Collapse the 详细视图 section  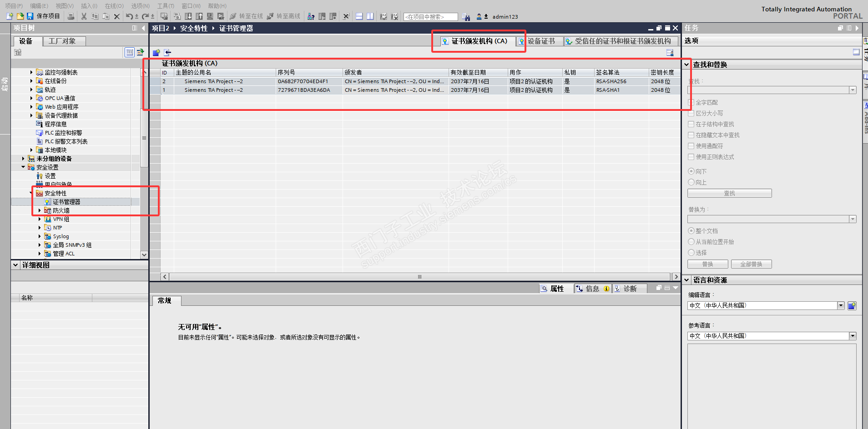[16, 265]
